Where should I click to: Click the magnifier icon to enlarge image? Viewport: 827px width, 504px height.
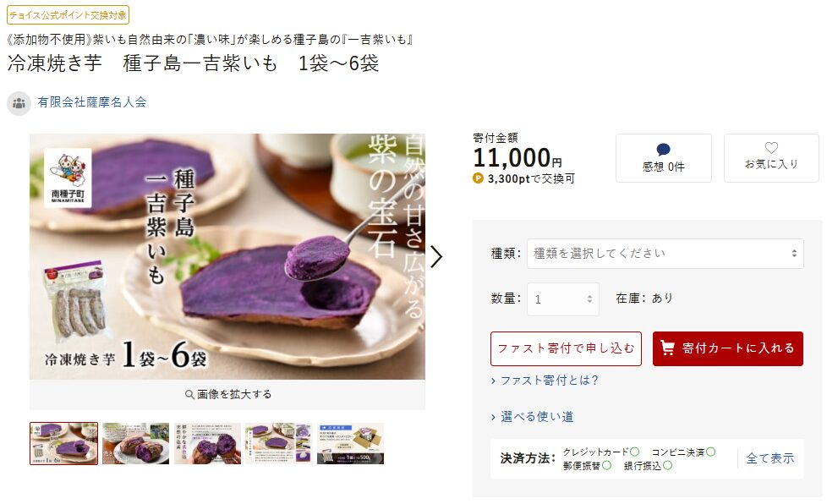tap(189, 394)
